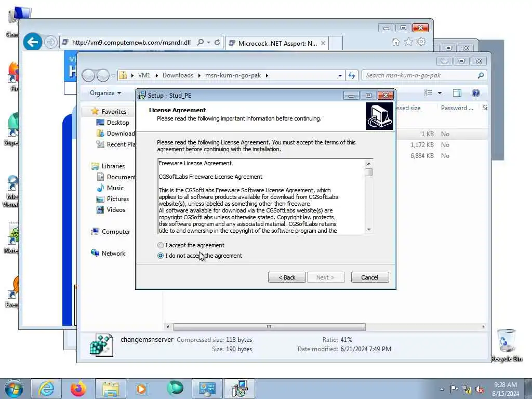Click msn-kum-n-go-pak breadcrumb segment

(x=233, y=75)
